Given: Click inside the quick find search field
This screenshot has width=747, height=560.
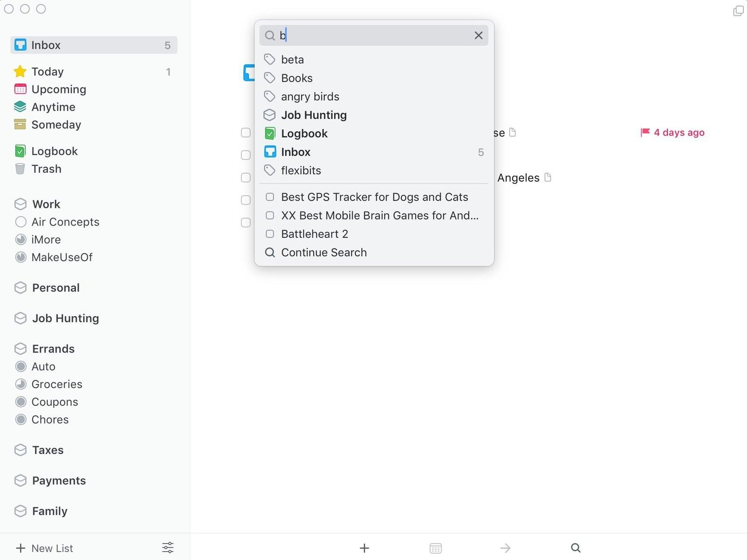Looking at the screenshot, I should pyautogui.click(x=373, y=35).
